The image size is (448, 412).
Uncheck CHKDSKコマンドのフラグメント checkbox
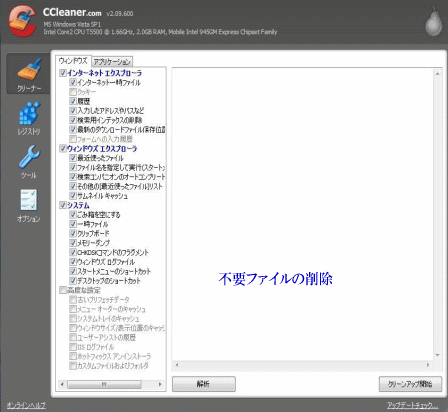point(73,252)
